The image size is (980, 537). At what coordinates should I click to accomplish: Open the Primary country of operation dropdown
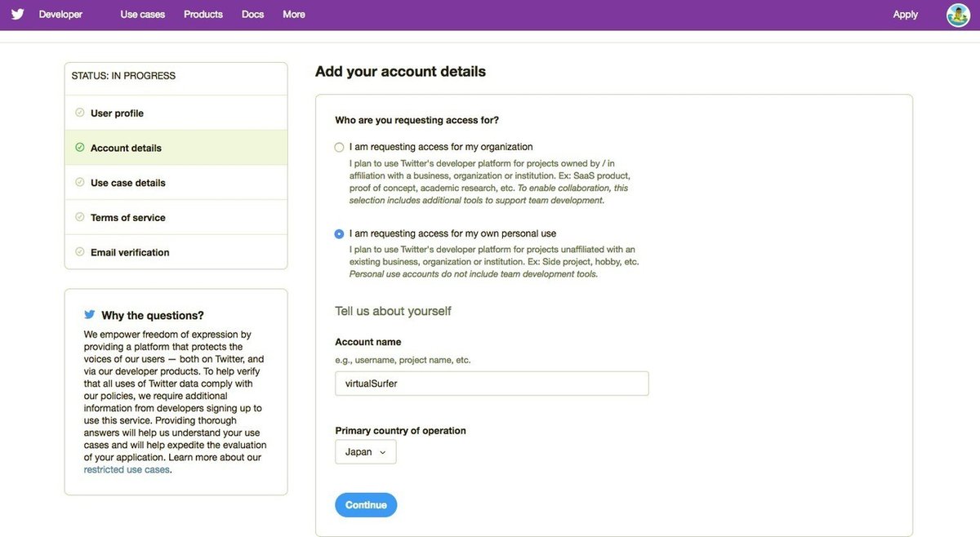pyautogui.click(x=365, y=452)
